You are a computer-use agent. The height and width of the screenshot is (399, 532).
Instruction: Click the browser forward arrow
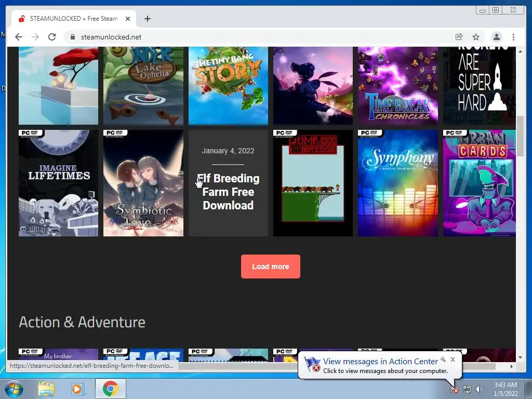35,37
